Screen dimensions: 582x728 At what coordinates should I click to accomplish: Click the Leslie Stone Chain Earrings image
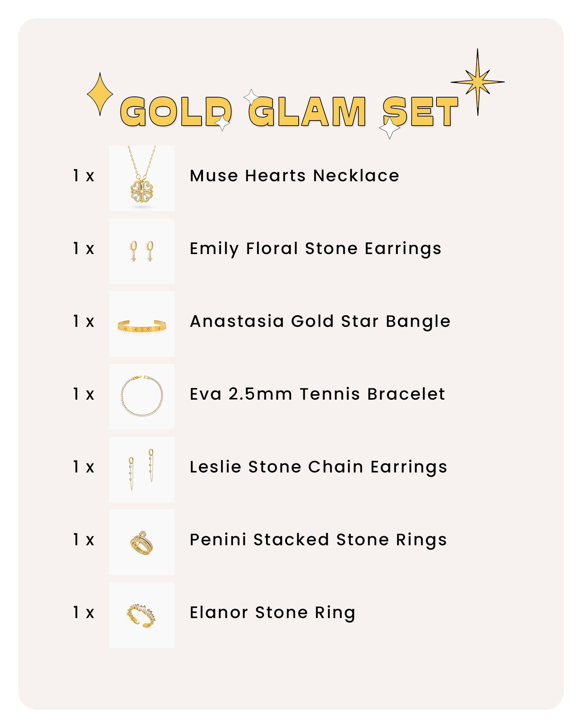pos(142,470)
